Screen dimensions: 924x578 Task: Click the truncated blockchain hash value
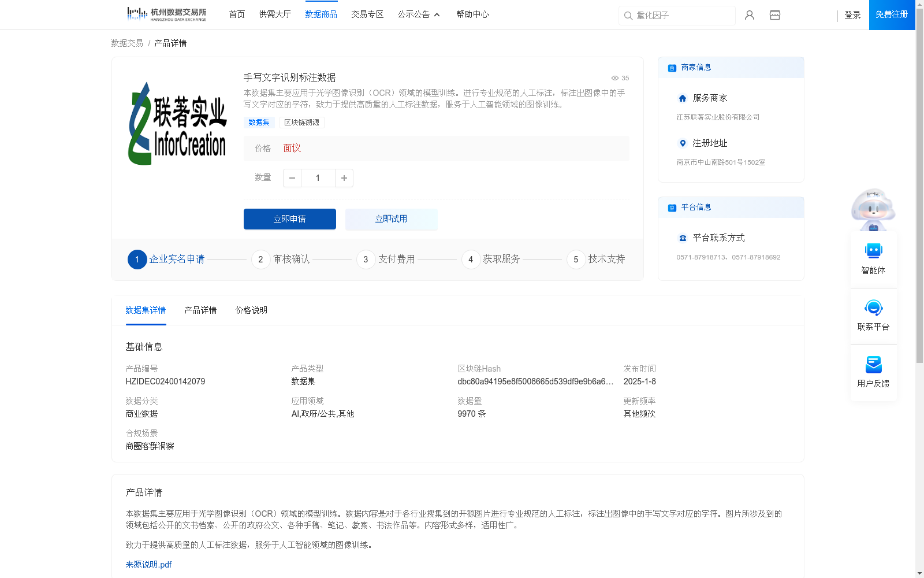point(535,381)
